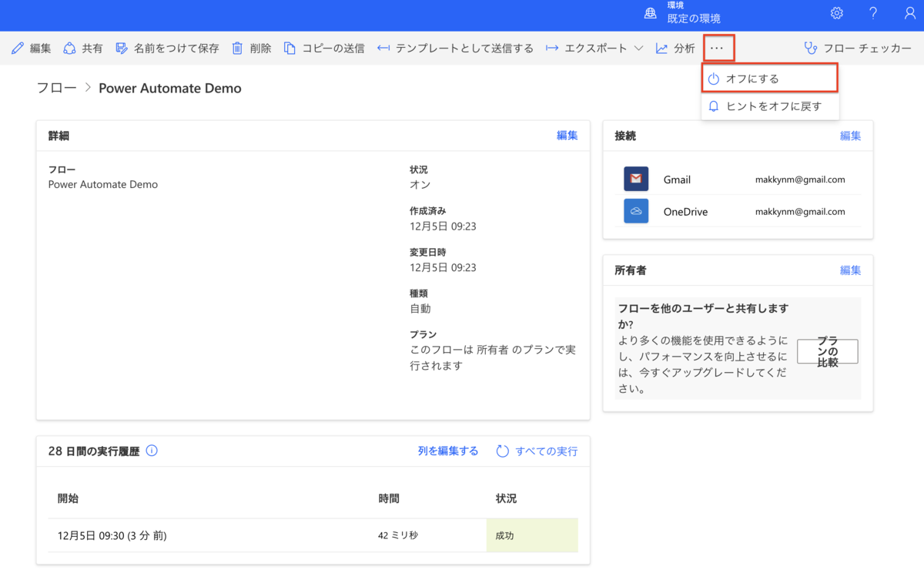
Task: Click the refresh icon for all runs
Action: (502, 451)
